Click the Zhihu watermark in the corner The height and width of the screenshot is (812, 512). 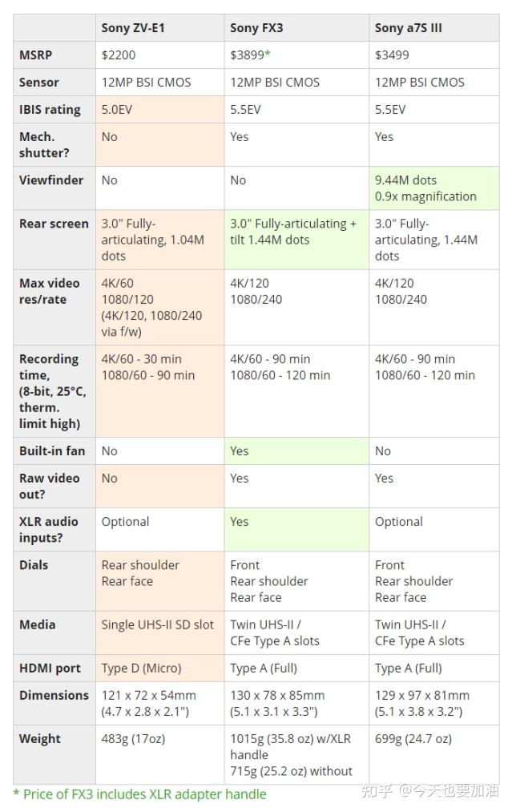tap(429, 792)
